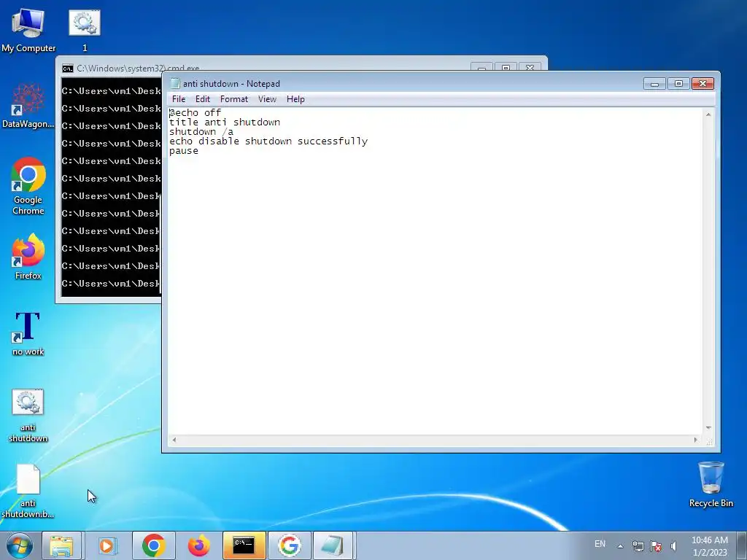Open the network tray icon
747x560 pixels.
pyautogui.click(x=638, y=546)
